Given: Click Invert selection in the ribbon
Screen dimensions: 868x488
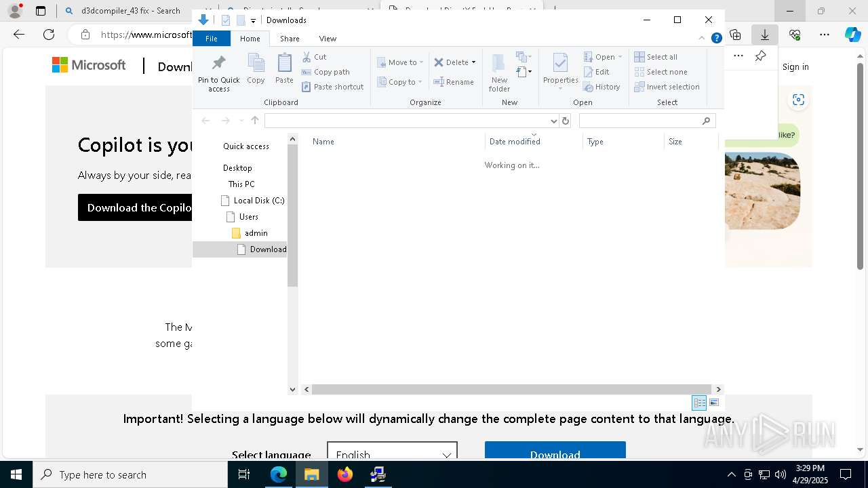Looking at the screenshot, I should (x=667, y=87).
